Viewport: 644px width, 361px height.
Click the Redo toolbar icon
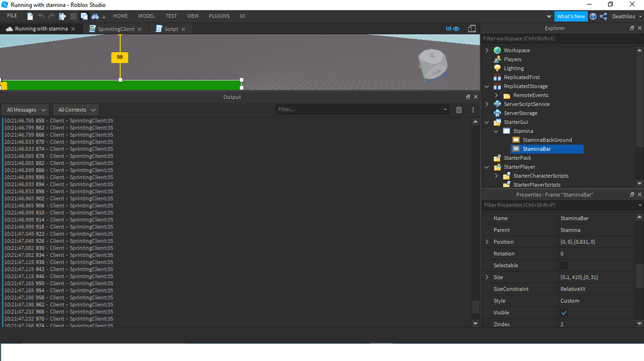point(52,16)
